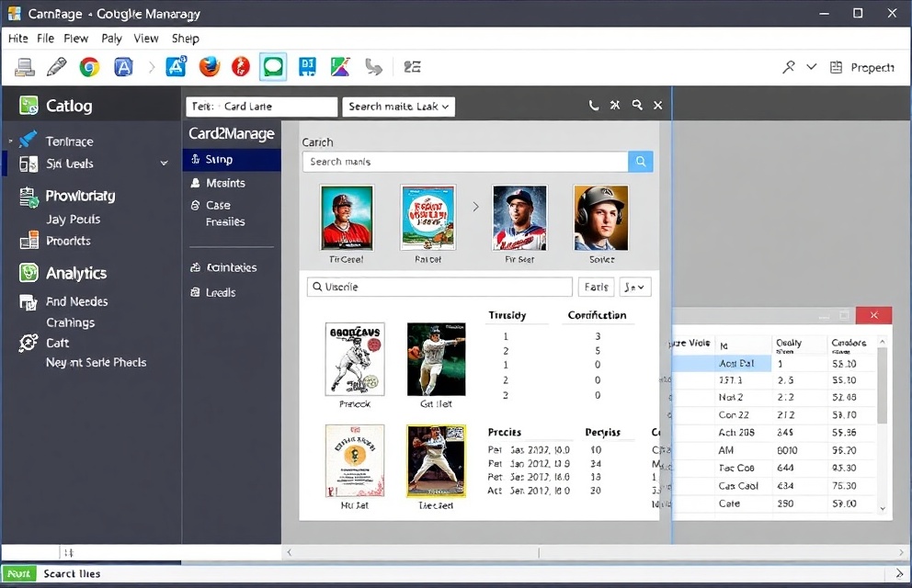Open the Chrome icon in the toolbar

(89, 67)
